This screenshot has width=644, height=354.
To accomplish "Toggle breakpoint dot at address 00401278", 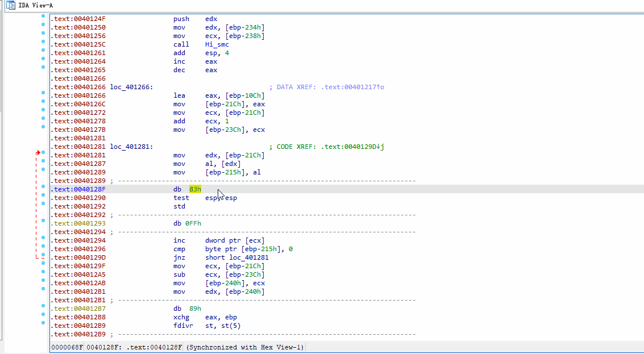I will pyautogui.click(x=43, y=118).
